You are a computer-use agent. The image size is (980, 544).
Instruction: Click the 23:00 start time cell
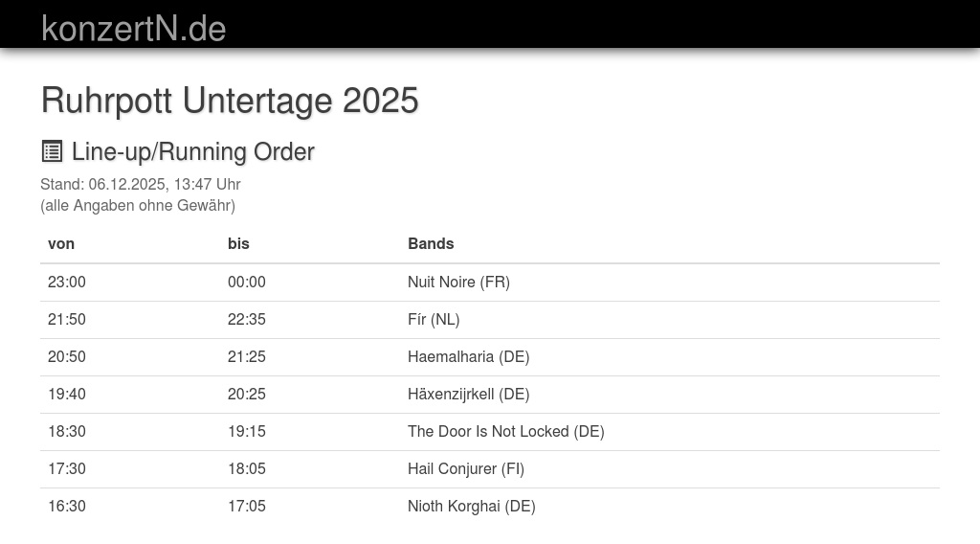tap(67, 282)
